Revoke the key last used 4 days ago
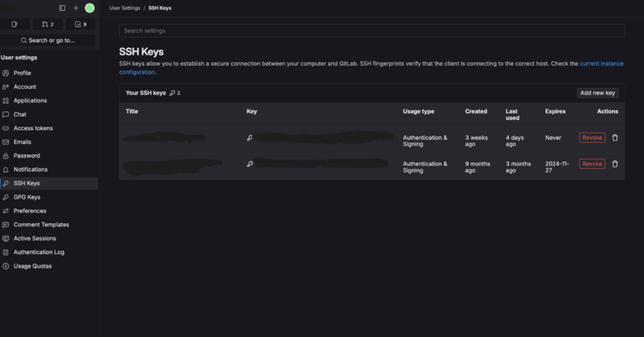Viewport: 644px width, 337px height. click(591, 137)
